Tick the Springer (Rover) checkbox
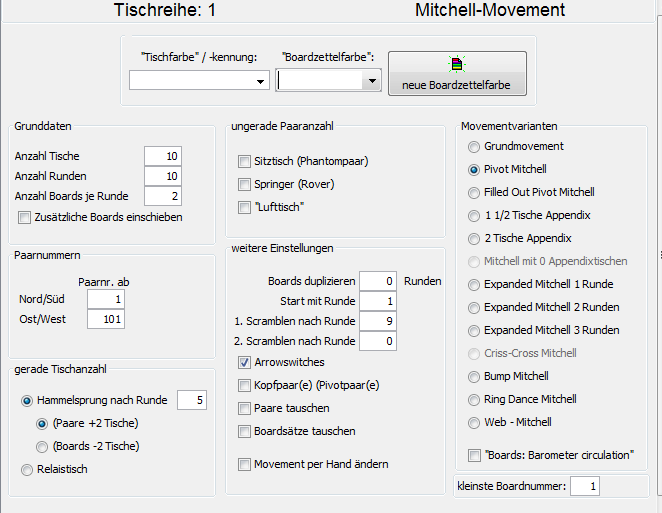The height and width of the screenshot is (513, 662). coord(244,185)
